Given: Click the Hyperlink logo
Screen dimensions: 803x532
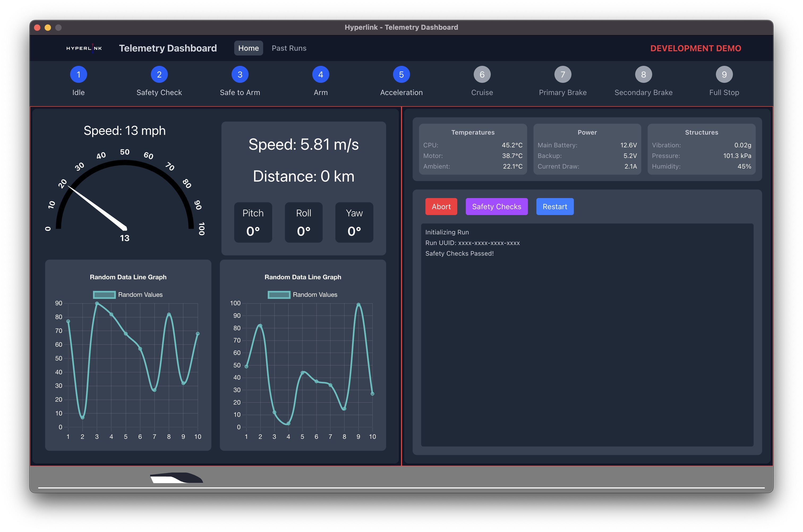Looking at the screenshot, I should 84,48.
